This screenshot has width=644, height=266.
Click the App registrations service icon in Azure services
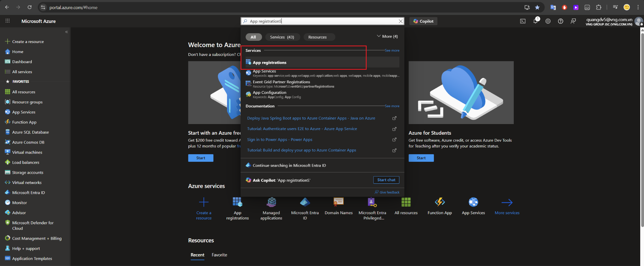pyautogui.click(x=237, y=202)
